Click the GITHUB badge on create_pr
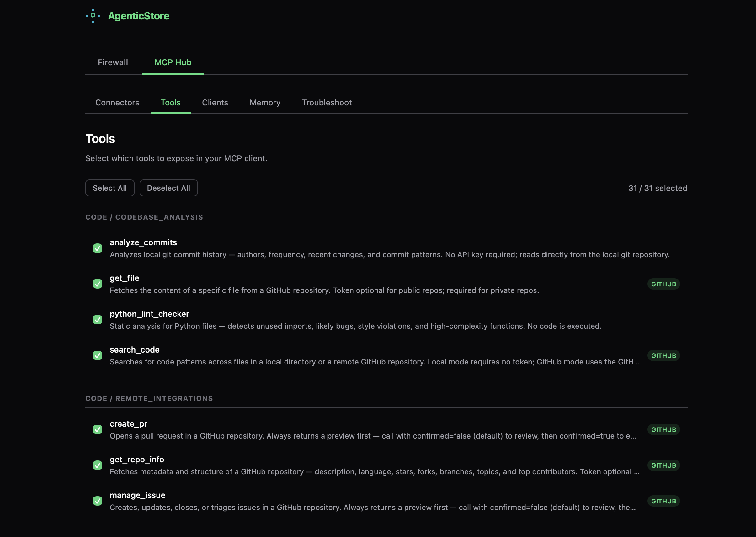This screenshot has height=537, width=756. pos(663,429)
